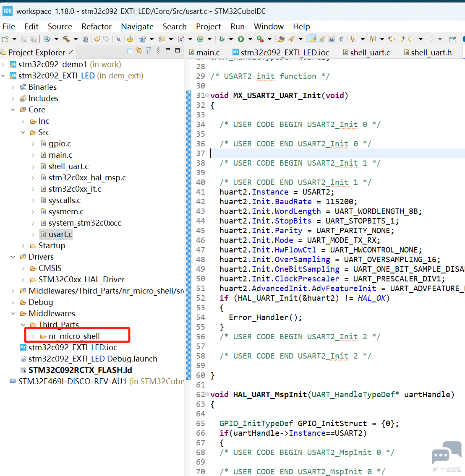This screenshot has height=476, width=465.
Task: Open the File menu
Action: tap(9, 27)
